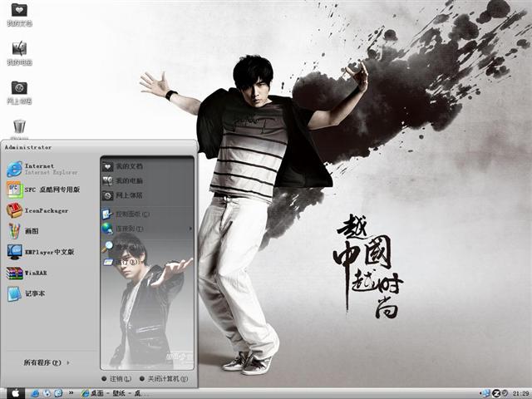Click the 关闭计算机 shut down button

tap(167, 379)
